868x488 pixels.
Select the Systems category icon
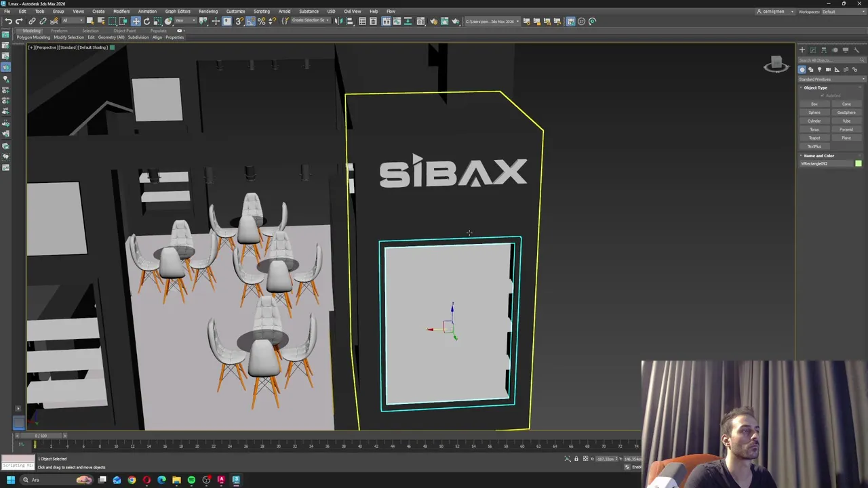coord(854,69)
